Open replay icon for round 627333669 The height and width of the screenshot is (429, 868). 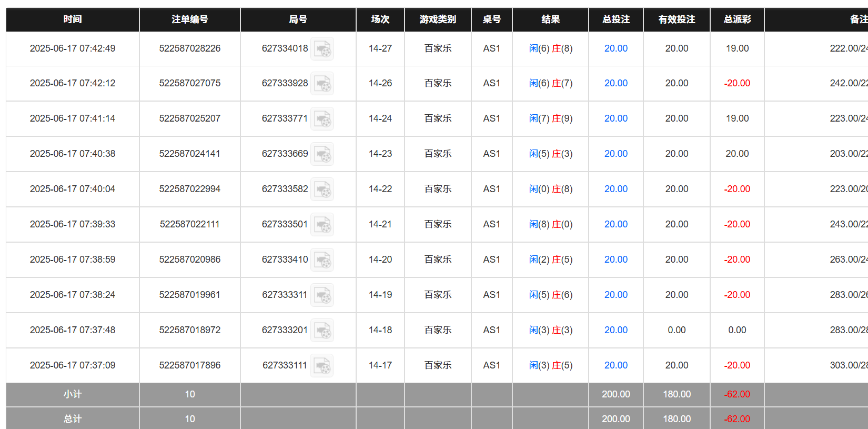(x=322, y=154)
